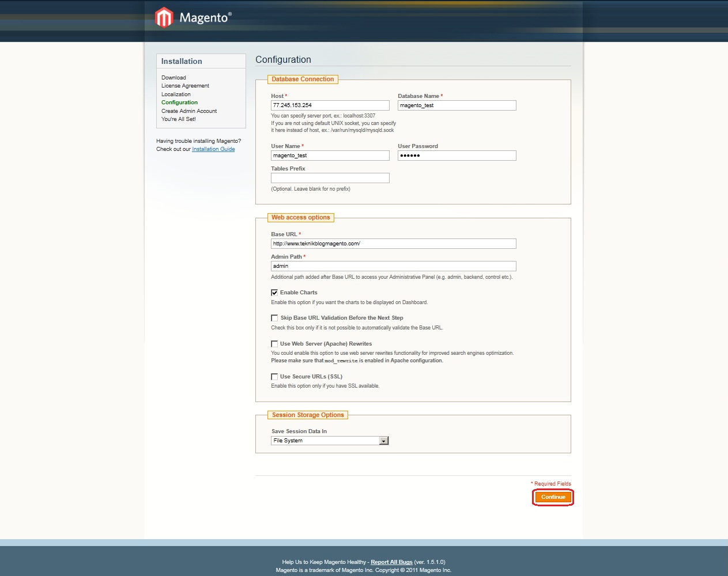Click the Session Storage Options label
This screenshot has height=576, width=728.
click(x=308, y=415)
